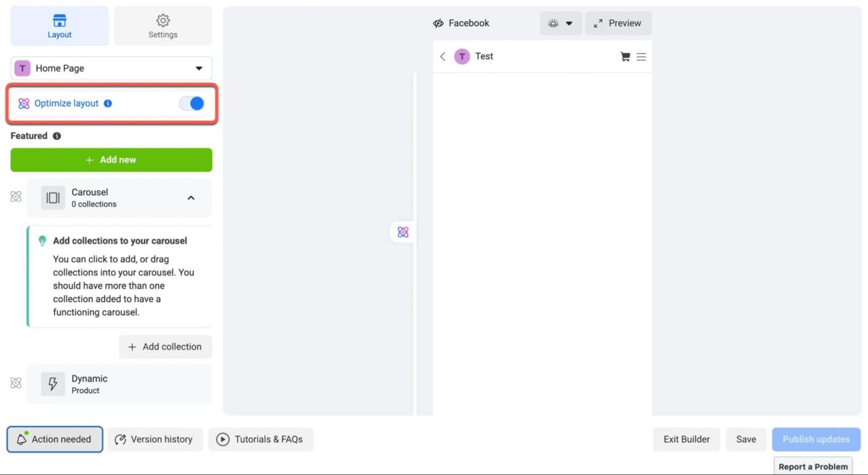868x475 pixels.
Task: Click the light bulb icon in the tip box
Action: pos(42,240)
